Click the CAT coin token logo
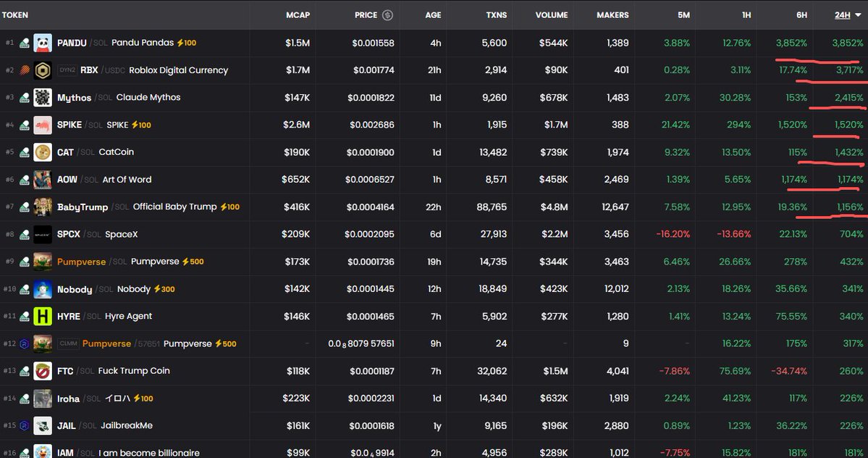 pyautogui.click(x=43, y=152)
